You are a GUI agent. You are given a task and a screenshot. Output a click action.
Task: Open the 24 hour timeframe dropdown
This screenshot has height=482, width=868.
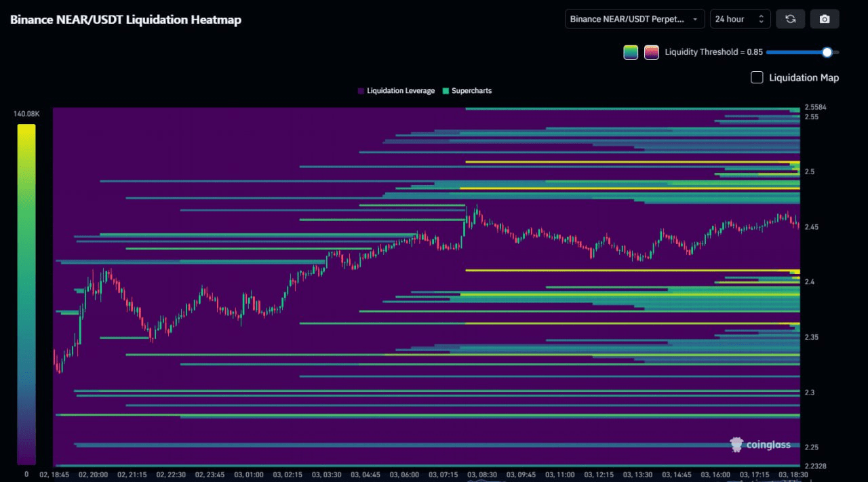coord(740,19)
